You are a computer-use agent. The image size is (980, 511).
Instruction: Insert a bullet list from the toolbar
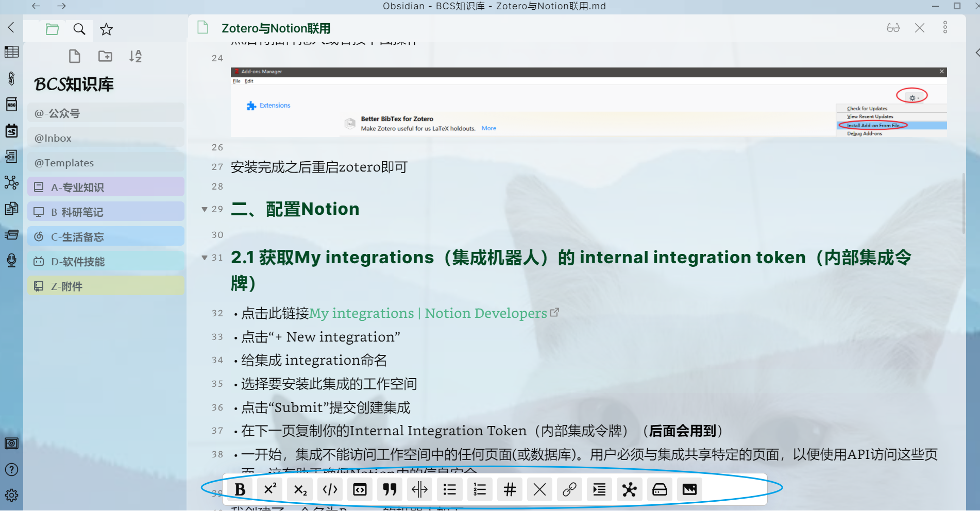[450, 489]
